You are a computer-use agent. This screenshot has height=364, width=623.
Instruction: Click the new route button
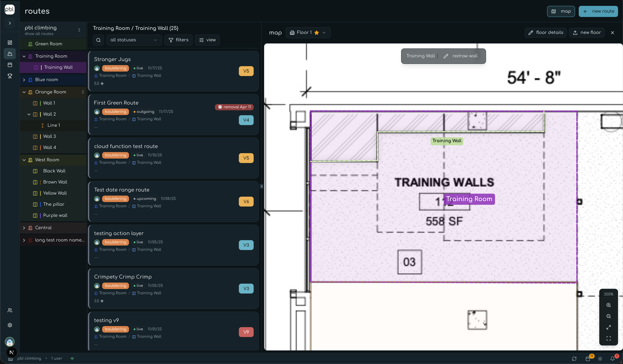pyautogui.click(x=598, y=11)
